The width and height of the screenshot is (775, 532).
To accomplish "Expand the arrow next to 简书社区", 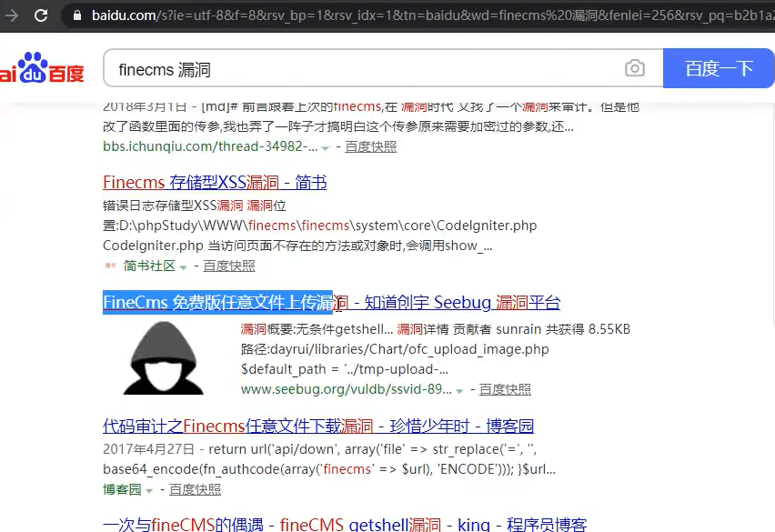I will click(x=183, y=267).
